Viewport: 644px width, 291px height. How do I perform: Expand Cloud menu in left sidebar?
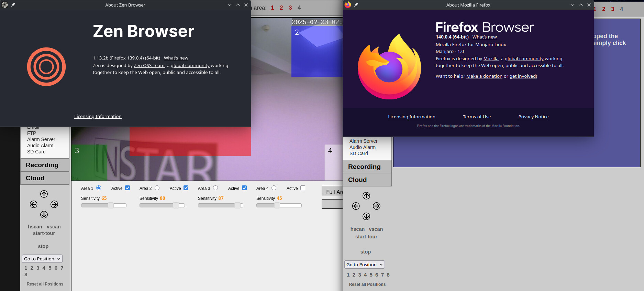[45, 178]
